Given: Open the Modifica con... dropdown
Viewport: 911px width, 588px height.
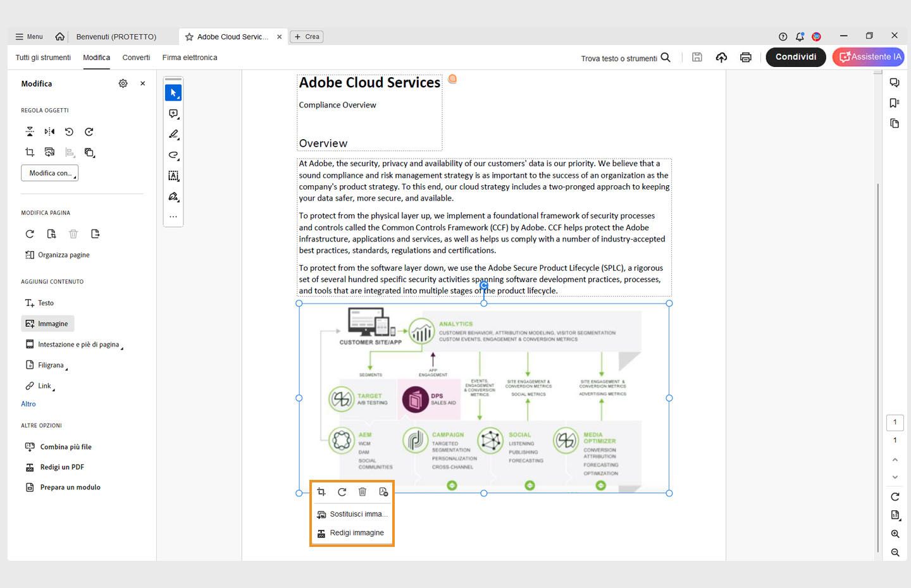Looking at the screenshot, I should pos(49,173).
